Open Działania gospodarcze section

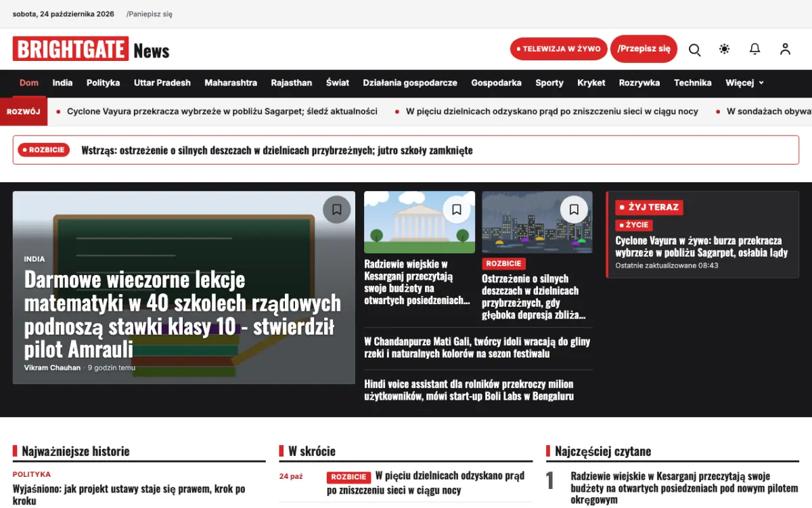(x=410, y=83)
